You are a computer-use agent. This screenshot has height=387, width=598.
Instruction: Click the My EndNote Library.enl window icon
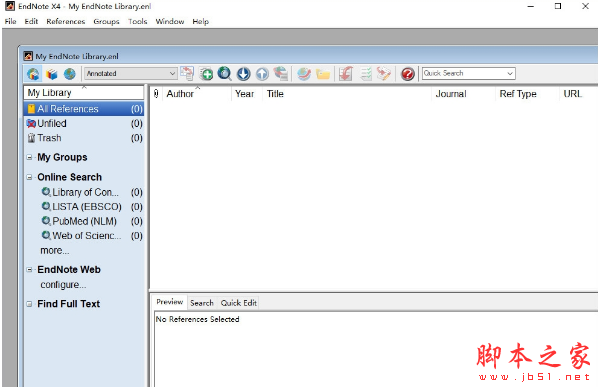28,56
